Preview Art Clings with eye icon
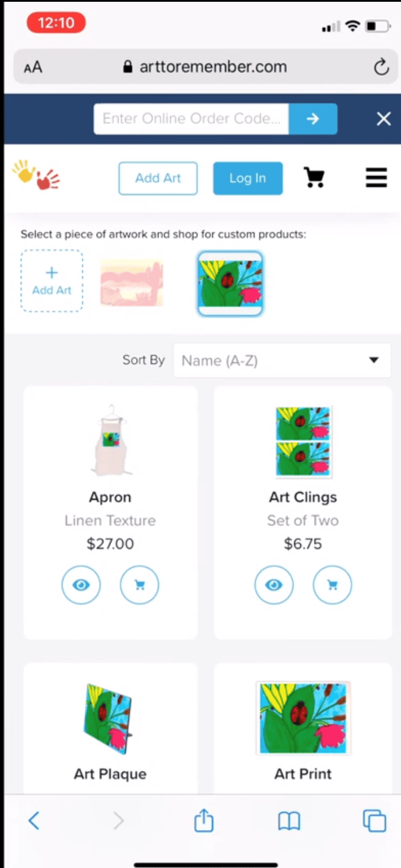The image size is (401, 868). (x=273, y=585)
